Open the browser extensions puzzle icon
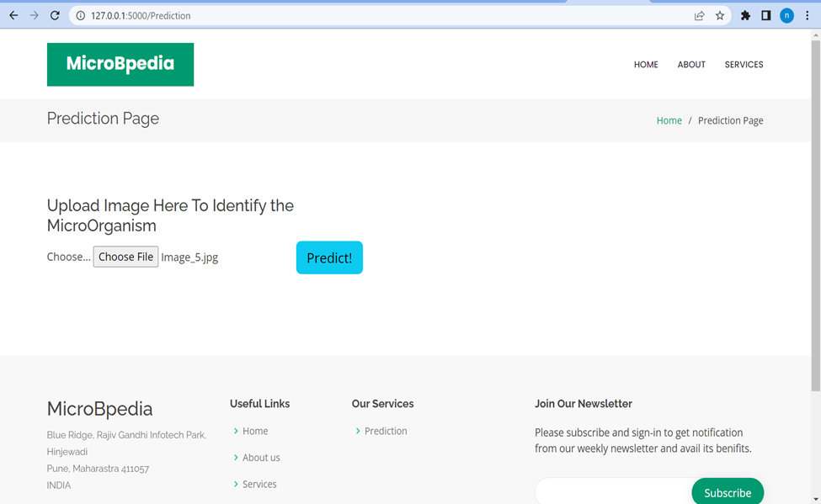 click(x=744, y=14)
